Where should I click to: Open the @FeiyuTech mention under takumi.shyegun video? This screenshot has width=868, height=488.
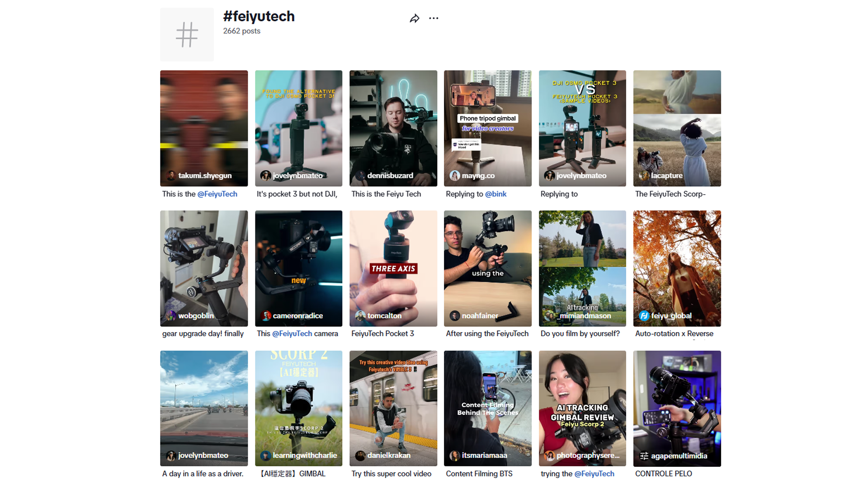coord(217,194)
